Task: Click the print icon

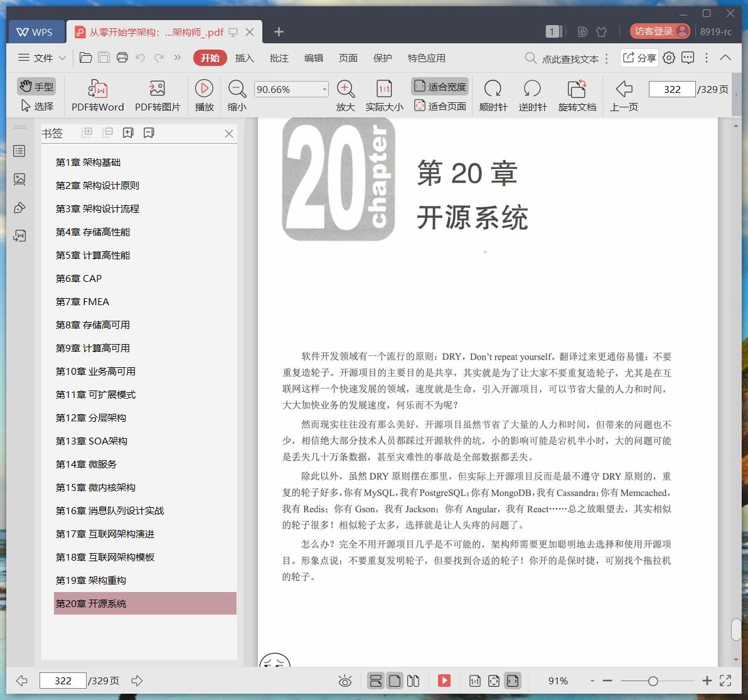Action: (x=122, y=58)
